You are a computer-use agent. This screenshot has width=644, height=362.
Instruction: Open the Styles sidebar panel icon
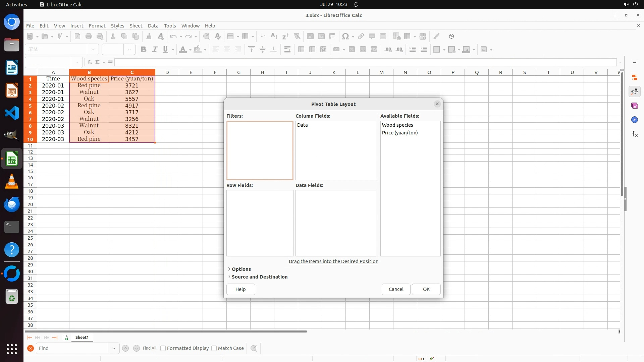tap(634, 92)
